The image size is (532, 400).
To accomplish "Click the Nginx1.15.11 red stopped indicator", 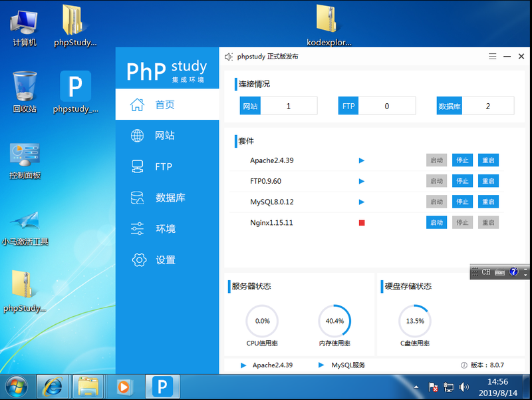I will [362, 223].
